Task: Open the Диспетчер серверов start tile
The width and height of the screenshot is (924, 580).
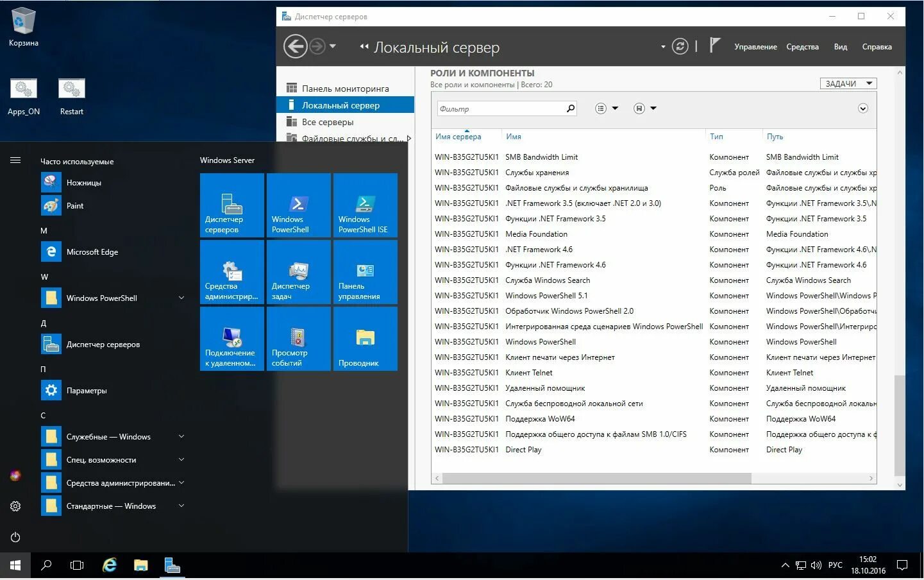Action: [231, 205]
